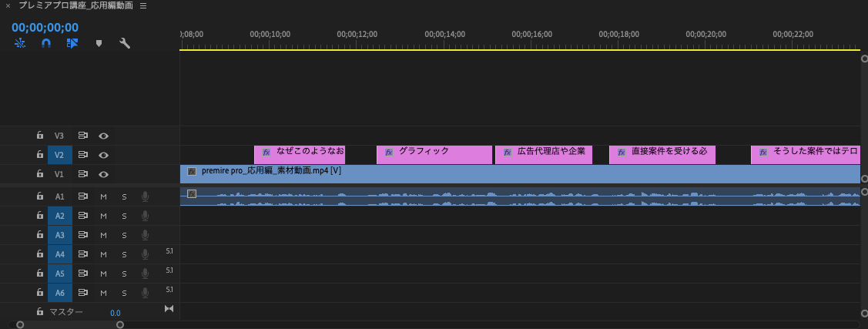Target the A2 track header

[x=59, y=216]
